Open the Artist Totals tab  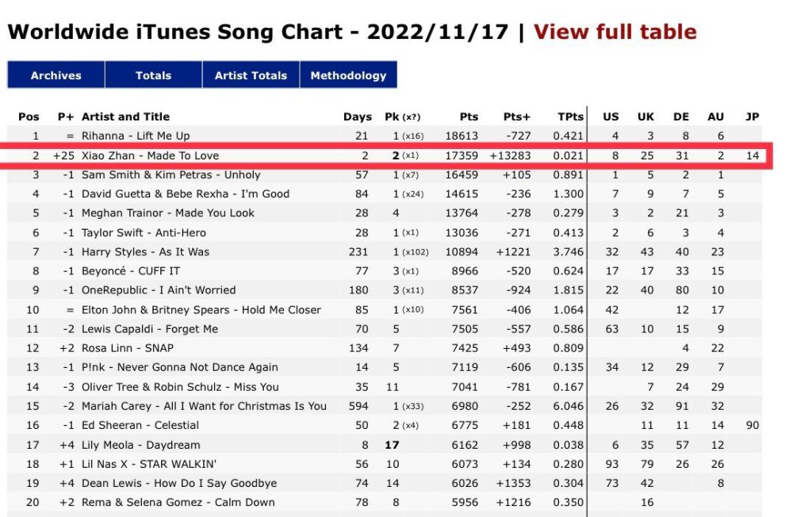coord(251,75)
